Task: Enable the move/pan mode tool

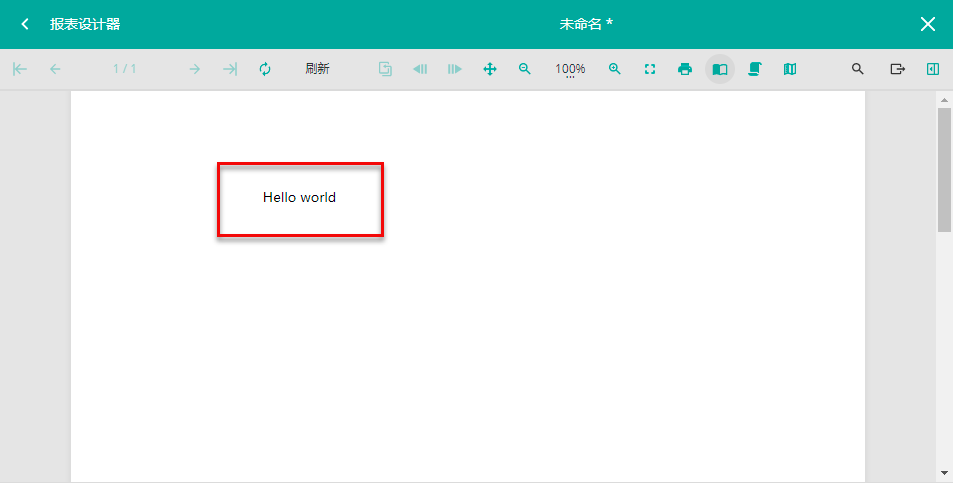Action: [x=490, y=69]
